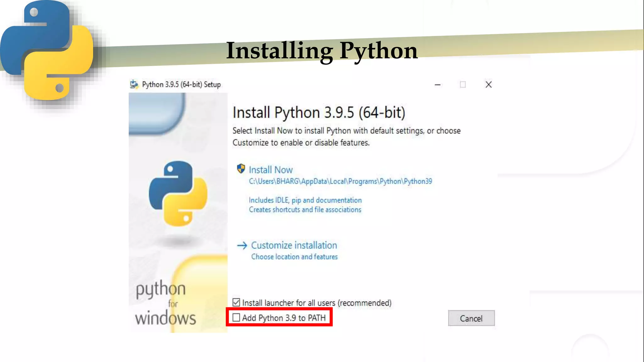Click the Python logo in installer sidebar
644x362 pixels.
[x=178, y=194]
